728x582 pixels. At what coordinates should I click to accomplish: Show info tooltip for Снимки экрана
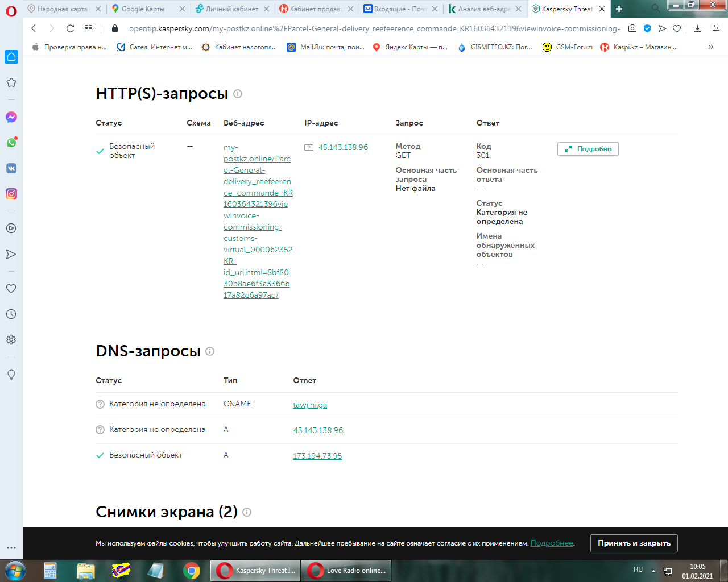pyautogui.click(x=247, y=512)
